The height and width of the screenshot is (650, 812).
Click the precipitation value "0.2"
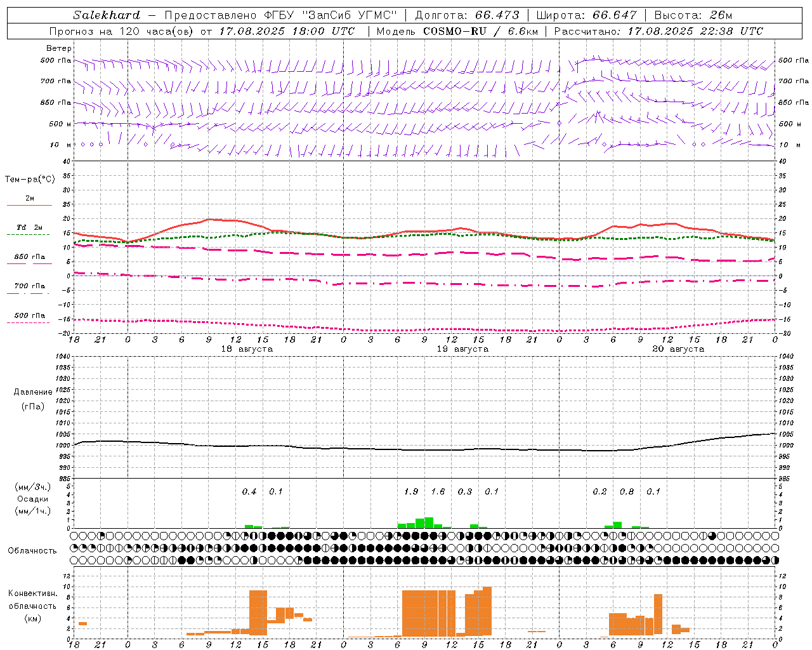599,492
